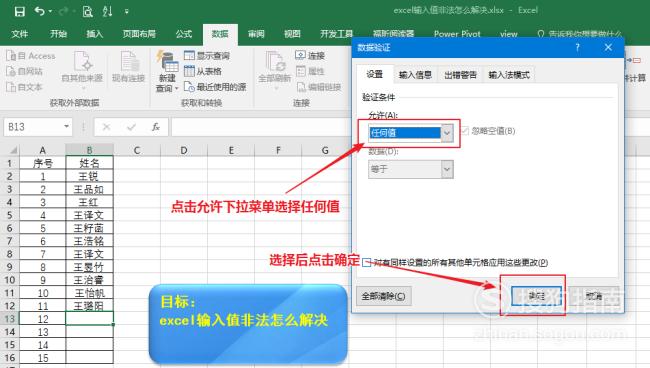Import data from 自文本

point(25,87)
